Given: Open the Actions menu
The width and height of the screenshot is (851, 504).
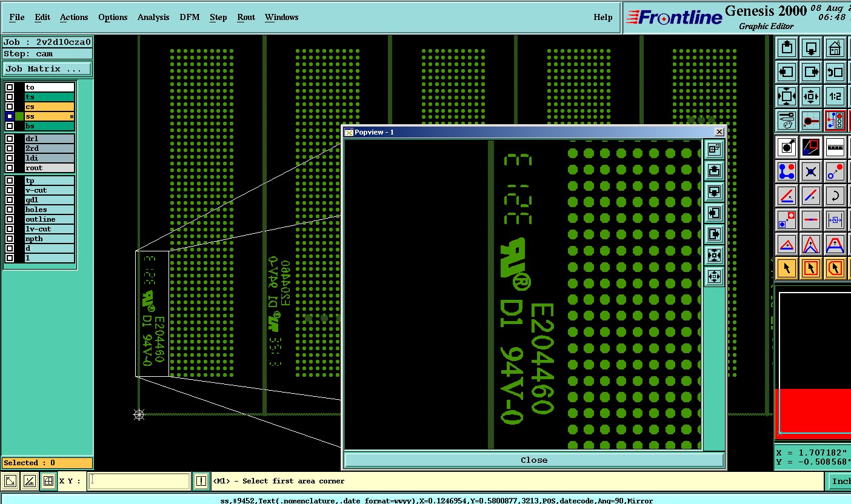Looking at the screenshot, I should click(74, 17).
